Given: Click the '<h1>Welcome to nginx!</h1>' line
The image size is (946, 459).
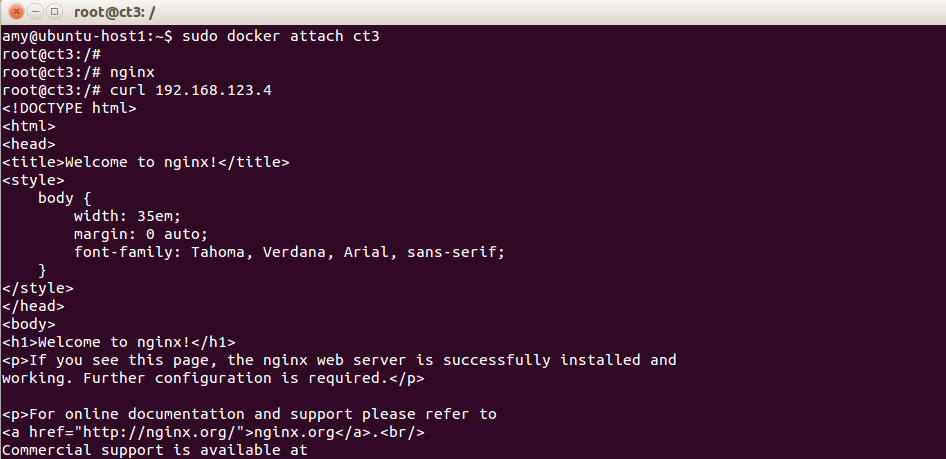Looking at the screenshot, I should (x=118, y=342).
